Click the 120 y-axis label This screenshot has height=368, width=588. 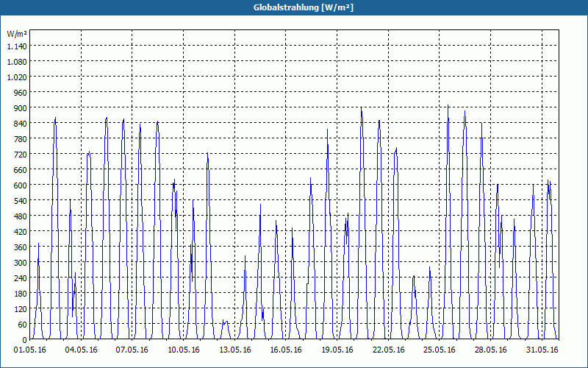[21, 308]
